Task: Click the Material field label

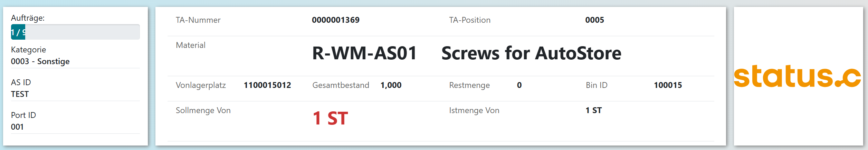Action: point(191,45)
